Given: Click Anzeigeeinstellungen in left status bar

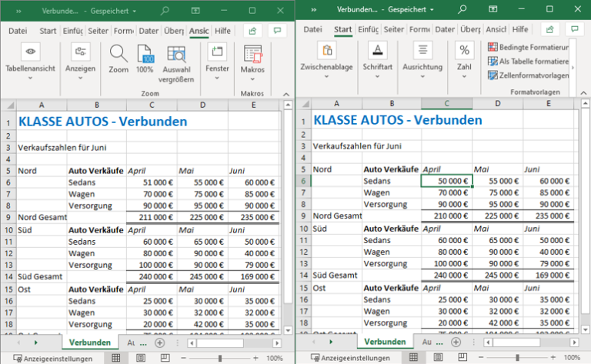Looking at the screenshot, I should (x=53, y=359).
